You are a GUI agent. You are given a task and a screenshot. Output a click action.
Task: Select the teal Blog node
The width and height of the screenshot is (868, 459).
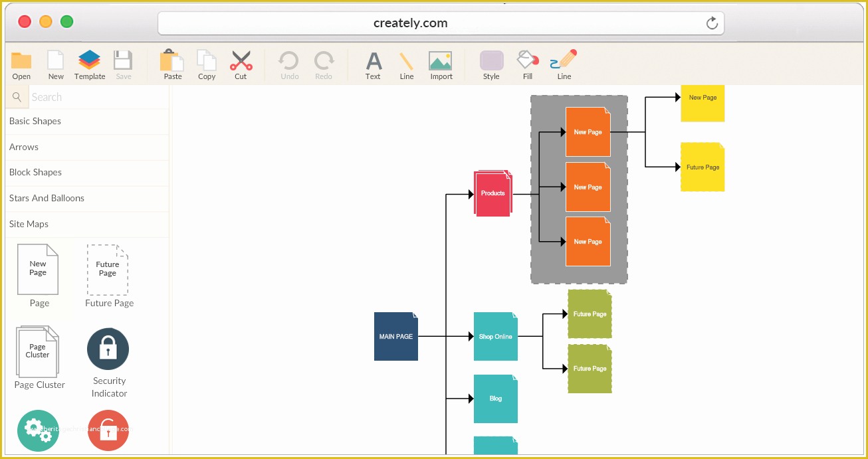(496, 399)
